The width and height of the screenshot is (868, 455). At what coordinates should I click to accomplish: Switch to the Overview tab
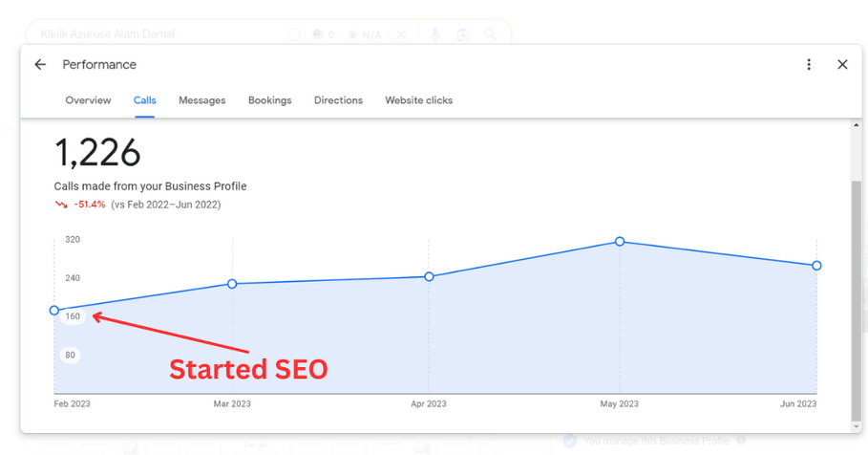pyautogui.click(x=88, y=100)
